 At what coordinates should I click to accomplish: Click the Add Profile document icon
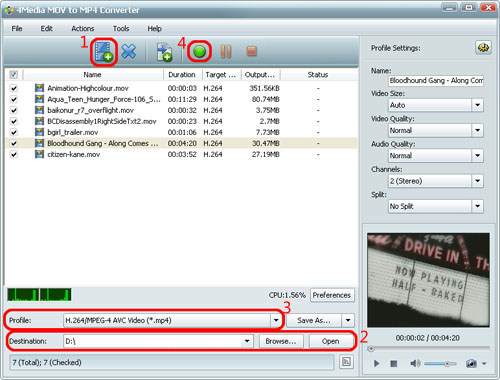pos(164,52)
